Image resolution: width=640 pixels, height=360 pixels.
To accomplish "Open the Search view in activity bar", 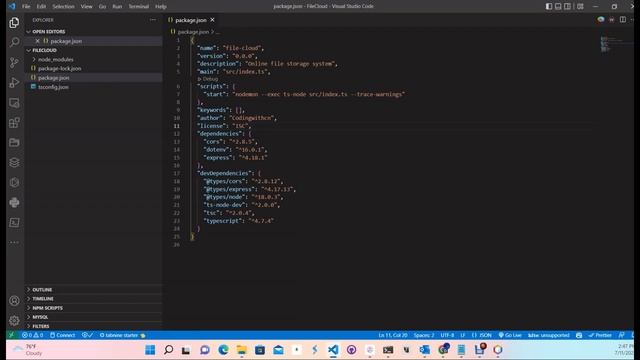I will click(x=14, y=42).
